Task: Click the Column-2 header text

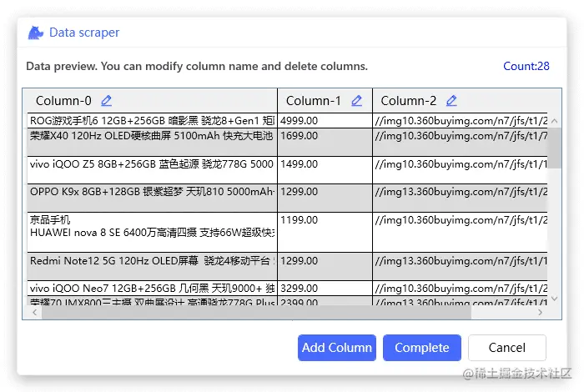Action: tap(408, 101)
